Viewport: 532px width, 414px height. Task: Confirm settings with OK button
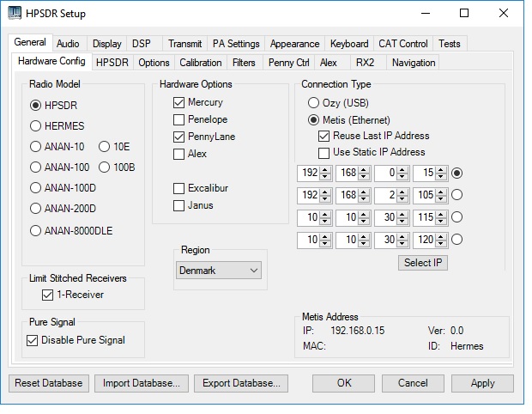[344, 383]
